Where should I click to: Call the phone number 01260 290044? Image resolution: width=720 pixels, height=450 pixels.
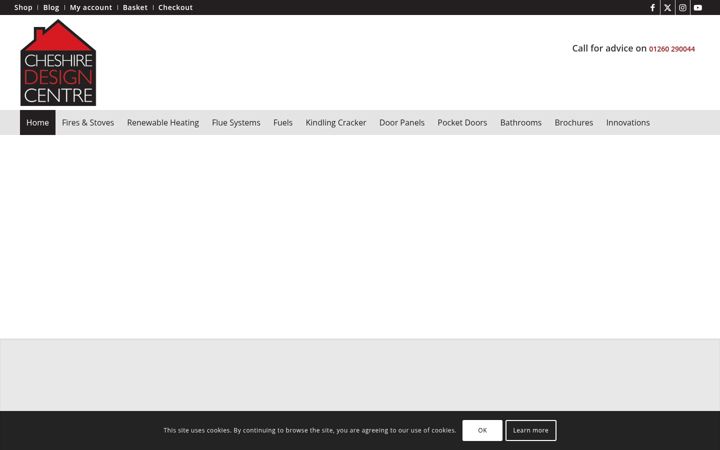(x=672, y=49)
